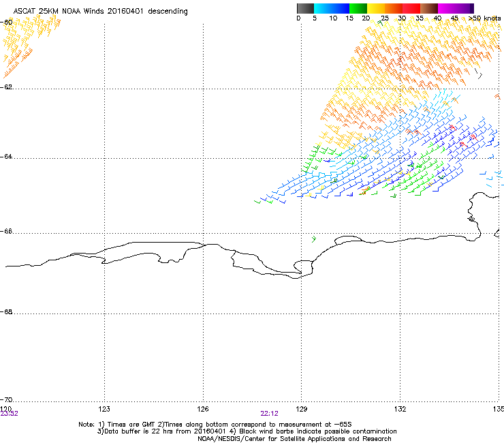Click the cyan-blue 5-15 knots color segment
The image size is (504, 443).
coord(332,8)
